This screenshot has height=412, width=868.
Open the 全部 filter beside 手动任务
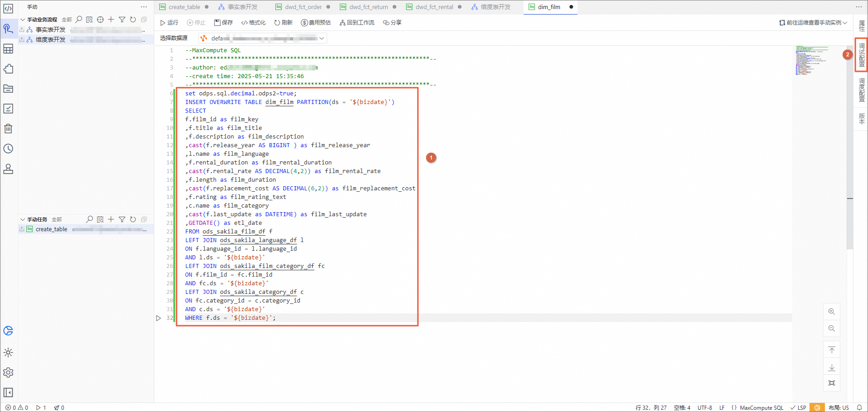tap(57, 219)
